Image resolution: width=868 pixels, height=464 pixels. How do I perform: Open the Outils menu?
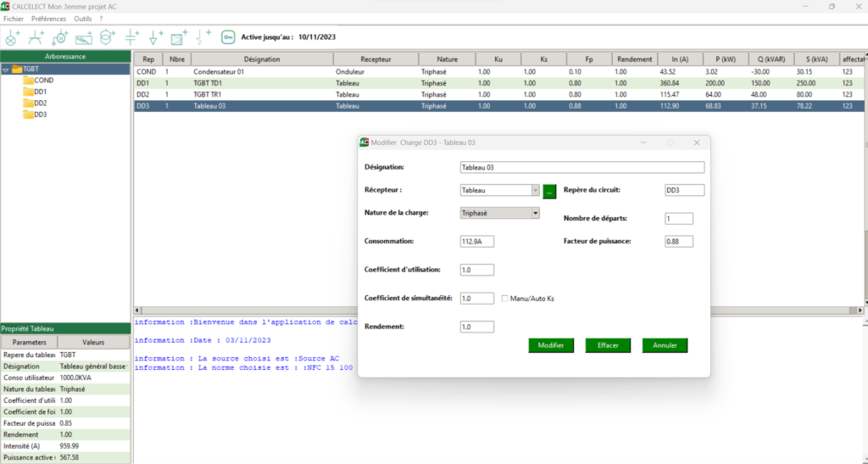click(83, 19)
